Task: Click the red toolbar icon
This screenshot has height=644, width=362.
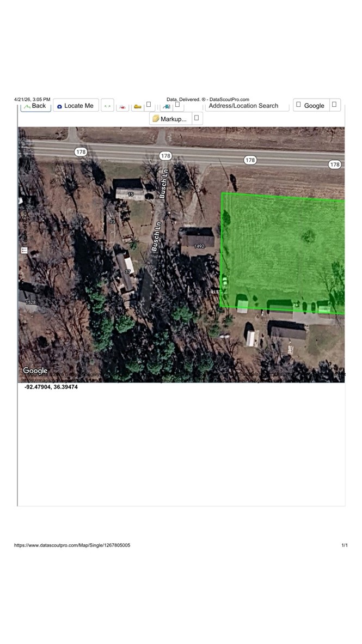Action: [x=122, y=106]
